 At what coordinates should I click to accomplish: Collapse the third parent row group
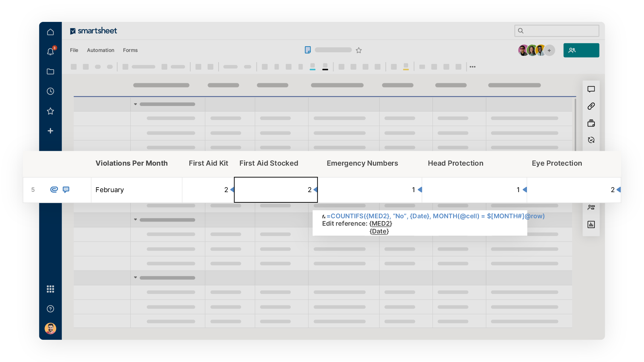[135, 278]
